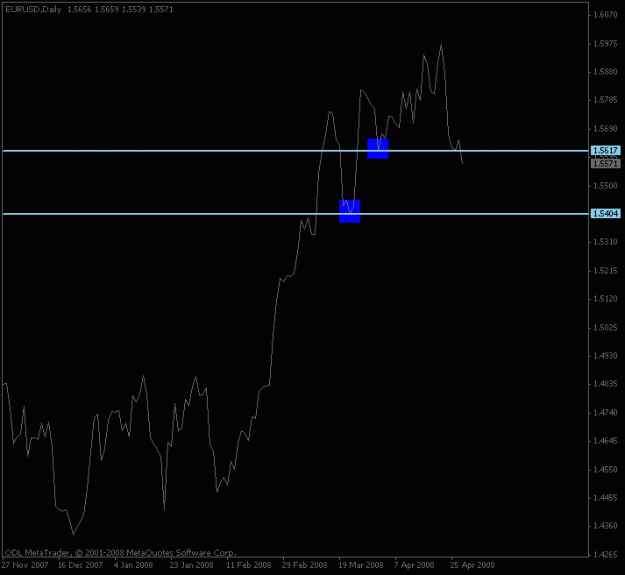Click the 1.5500 price scale value
The height and width of the screenshot is (575, 625).
click(605, 186)
